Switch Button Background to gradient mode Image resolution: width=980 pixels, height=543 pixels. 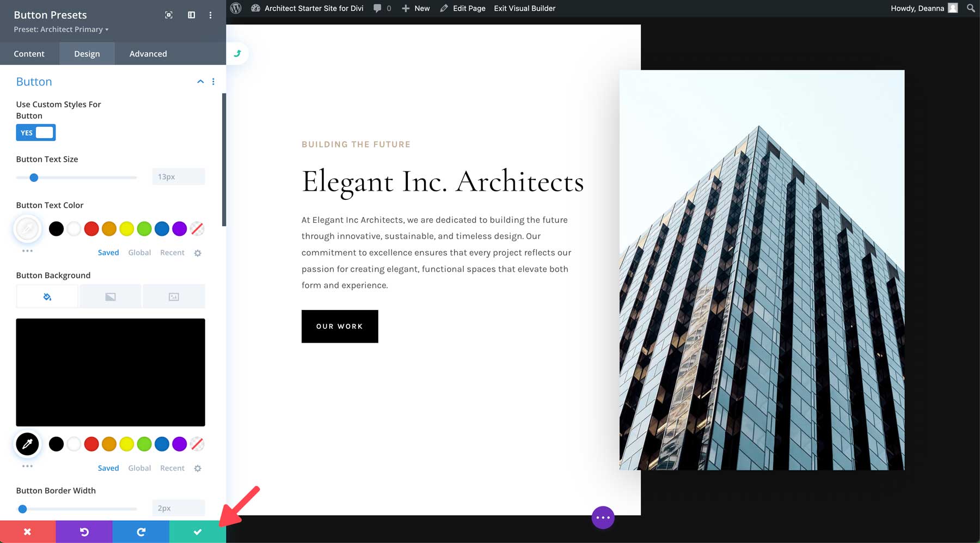(110, 296)
